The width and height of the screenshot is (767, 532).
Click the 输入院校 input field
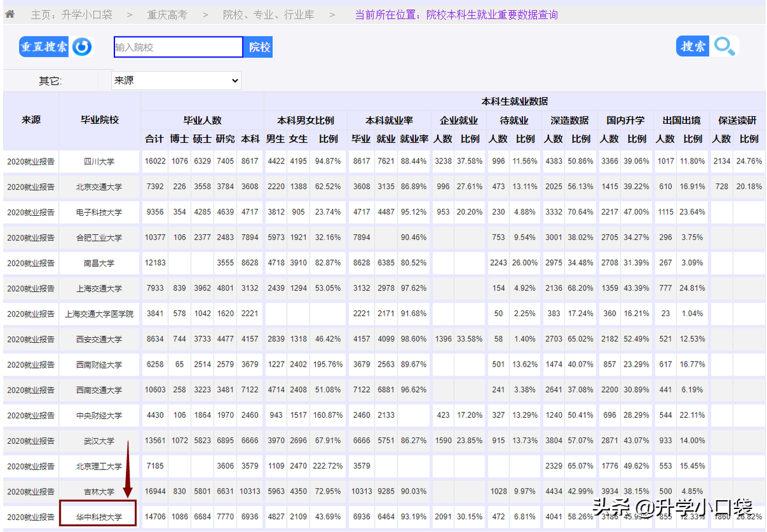pos(178,47)
